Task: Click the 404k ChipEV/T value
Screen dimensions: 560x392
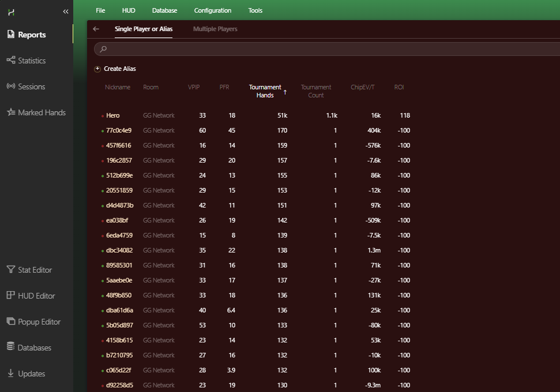Action: click(x=374, y=130)
